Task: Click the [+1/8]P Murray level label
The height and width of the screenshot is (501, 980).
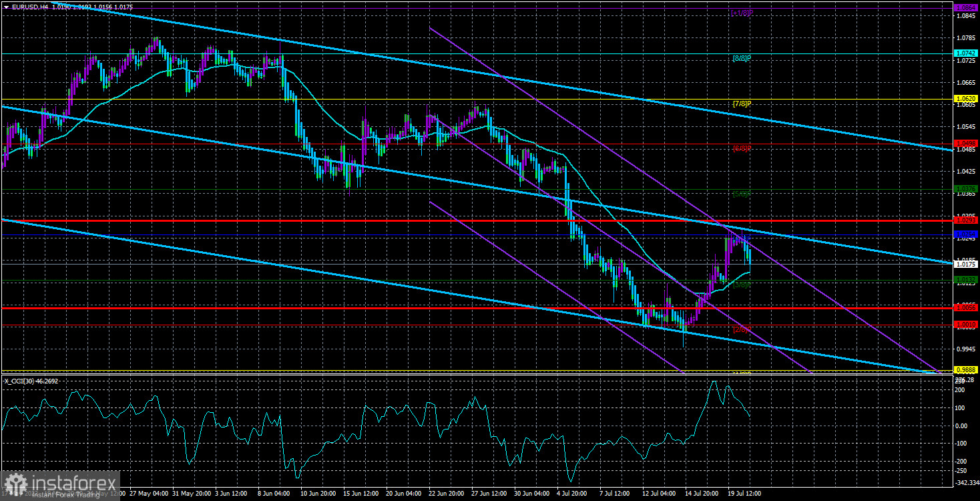Action: coord(741,13)
